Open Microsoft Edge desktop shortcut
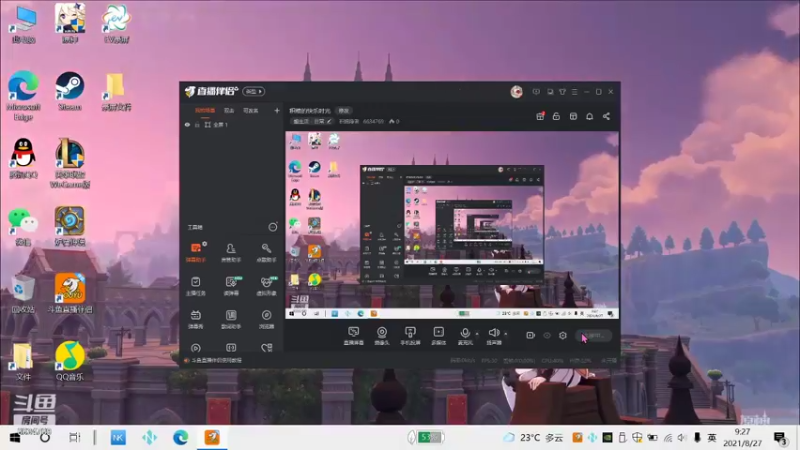 23,95
